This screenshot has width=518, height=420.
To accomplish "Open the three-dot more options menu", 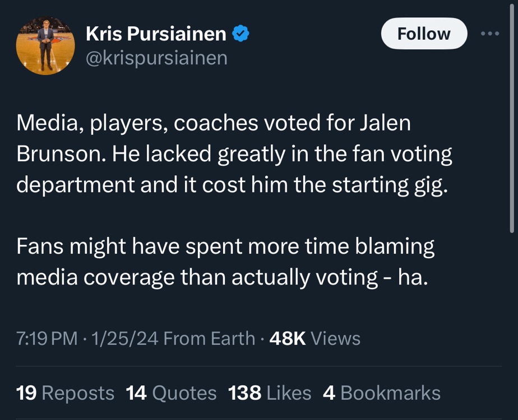I will pyautogui.click(x=490, y=33).
